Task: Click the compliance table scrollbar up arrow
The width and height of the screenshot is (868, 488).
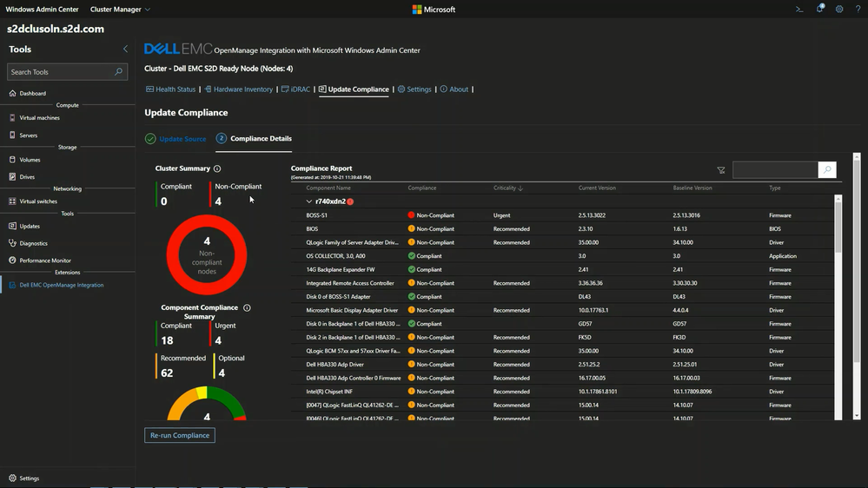Action: tap(838, 199)
